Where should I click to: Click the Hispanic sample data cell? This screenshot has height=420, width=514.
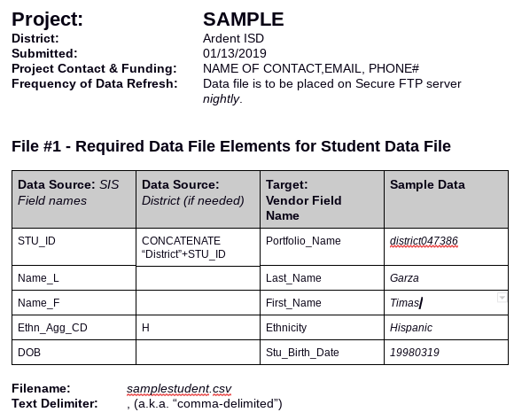click(446, 328)
